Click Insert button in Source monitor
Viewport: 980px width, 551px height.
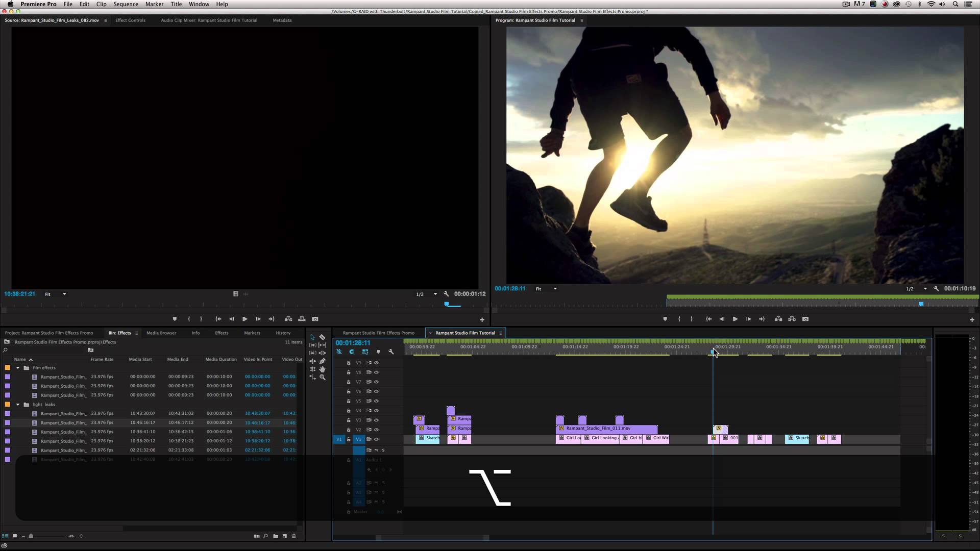288,319
